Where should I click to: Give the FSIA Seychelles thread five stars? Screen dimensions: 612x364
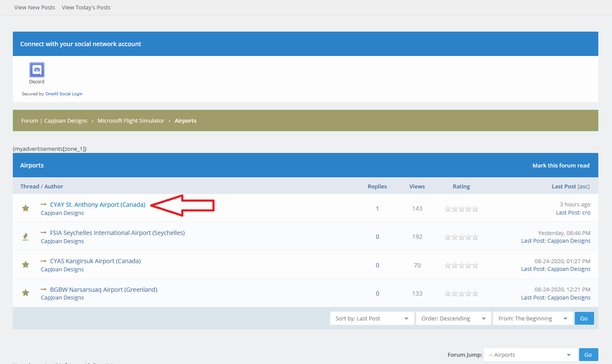click(x=475, y=237)
